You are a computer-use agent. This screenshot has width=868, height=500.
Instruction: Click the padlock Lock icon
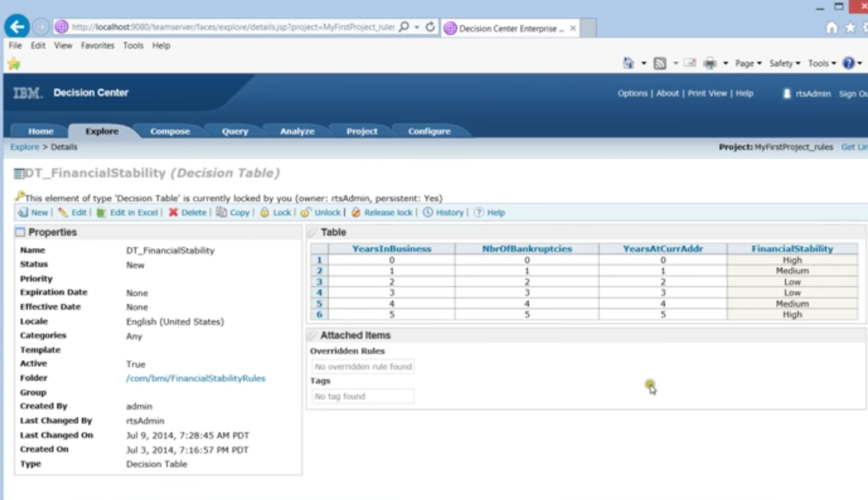pyautogui.click(x=264, y=212)
